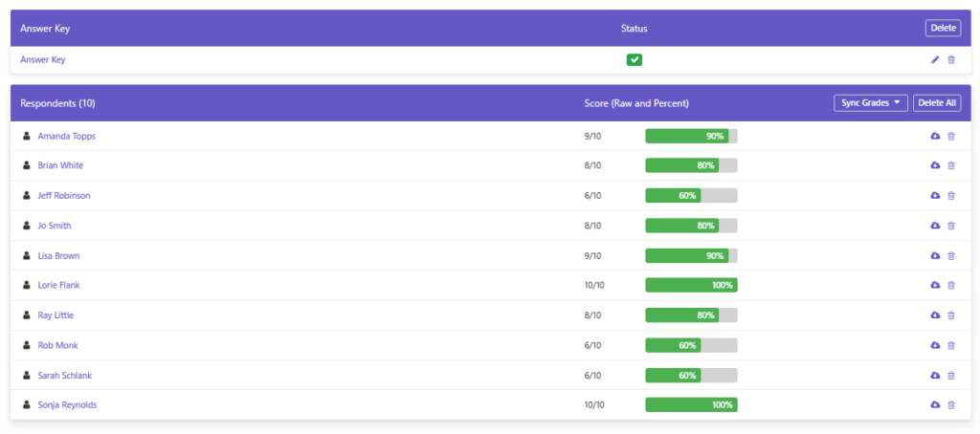Click the person icon beside Lisa Brown
The image size is (980, 434).
(26, 255)
